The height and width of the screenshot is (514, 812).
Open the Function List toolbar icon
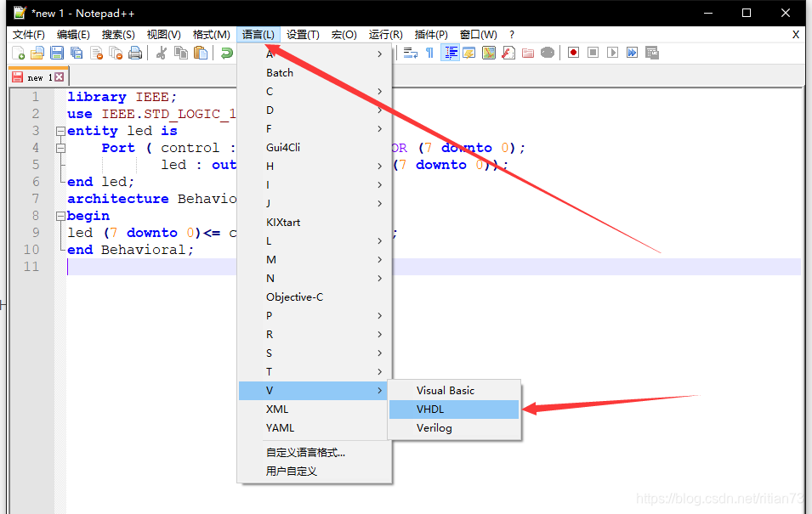[x=508, y=53]
